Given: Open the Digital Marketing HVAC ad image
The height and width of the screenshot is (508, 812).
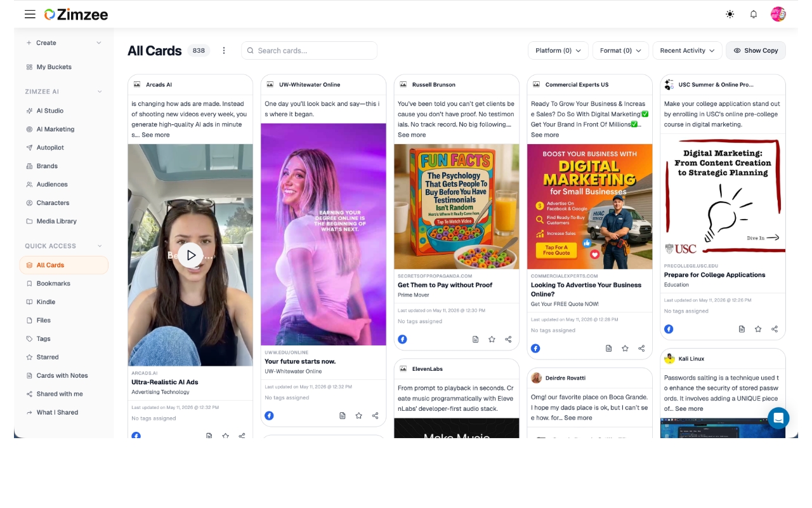Looking at the screenshot, I should [590, 206].
